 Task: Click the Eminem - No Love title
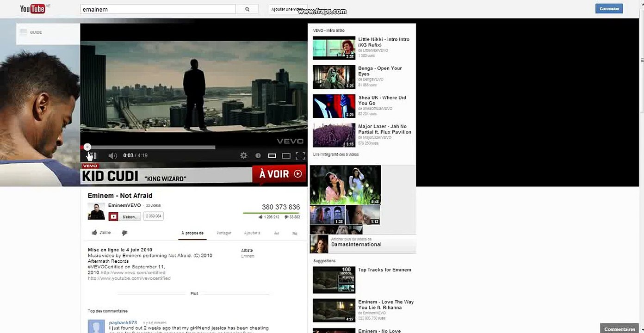coord(379,331)
